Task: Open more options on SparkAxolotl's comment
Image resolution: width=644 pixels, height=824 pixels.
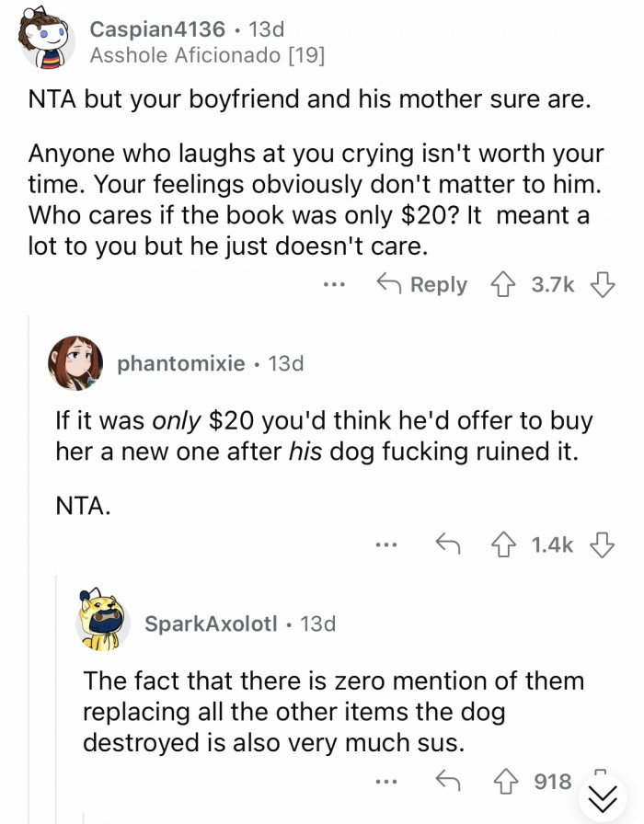Action: [x=386, y=782]
